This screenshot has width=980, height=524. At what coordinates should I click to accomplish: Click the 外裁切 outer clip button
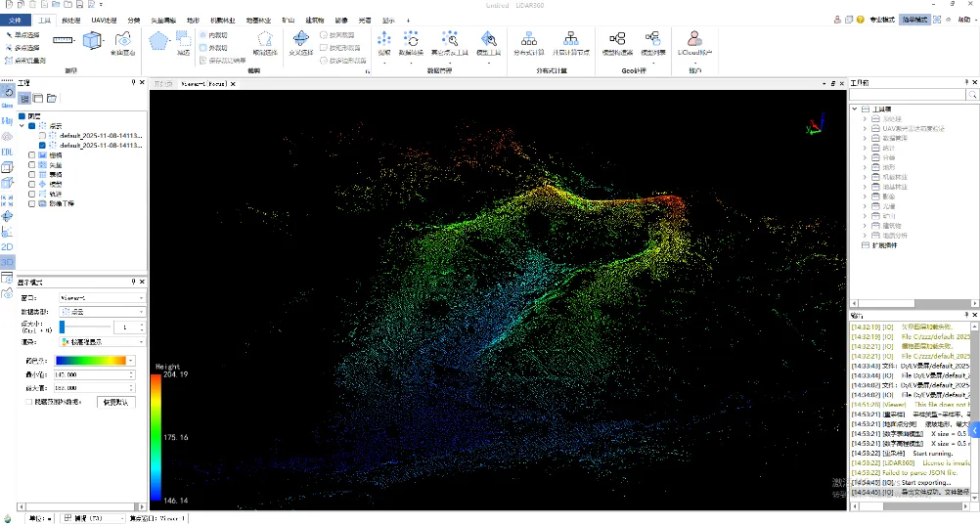pos(213,48)
